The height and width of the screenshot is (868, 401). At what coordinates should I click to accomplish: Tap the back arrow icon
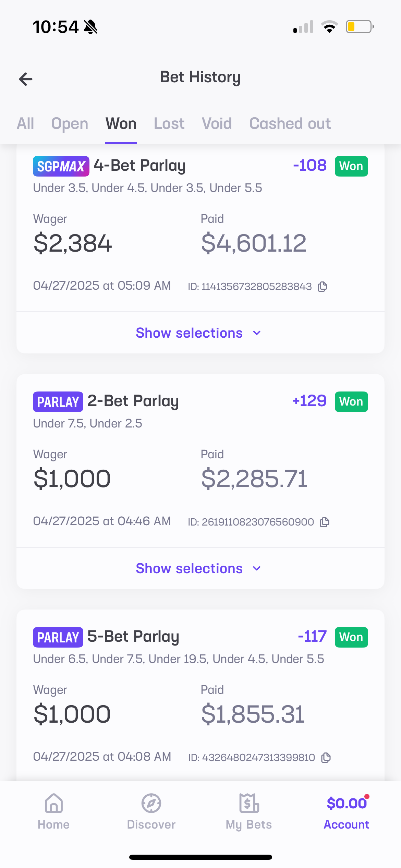click(26, 79)
